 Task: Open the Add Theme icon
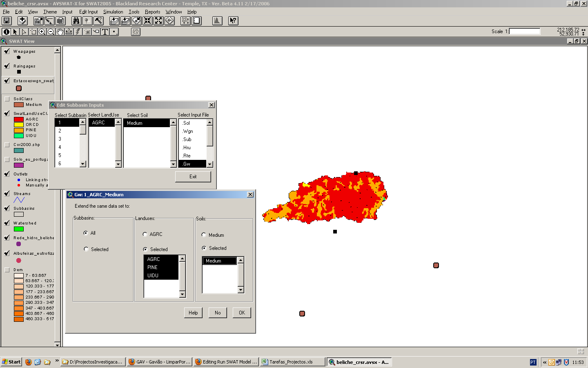pyautogui.click(x=22, y=21)
